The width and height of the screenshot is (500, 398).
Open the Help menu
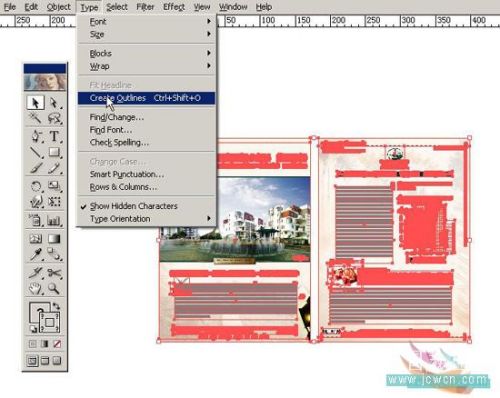point(264,7)
